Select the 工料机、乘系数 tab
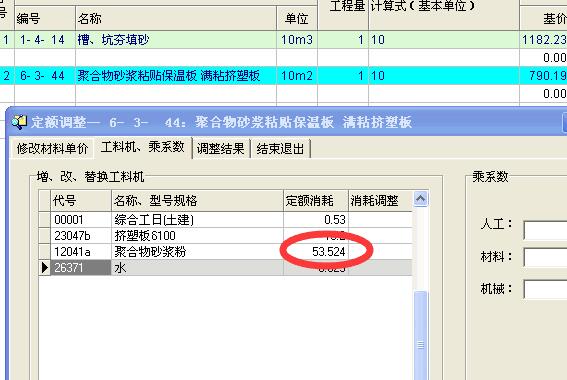 [143, 147]
